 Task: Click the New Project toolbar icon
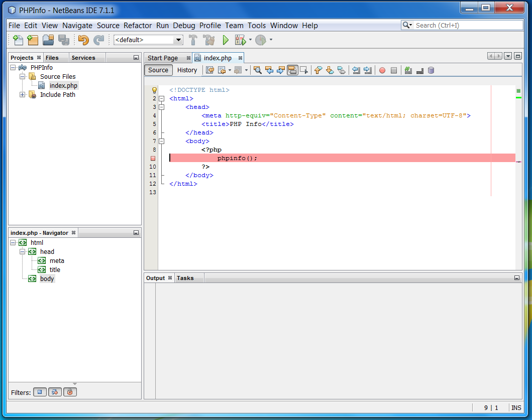click(33, 40)
